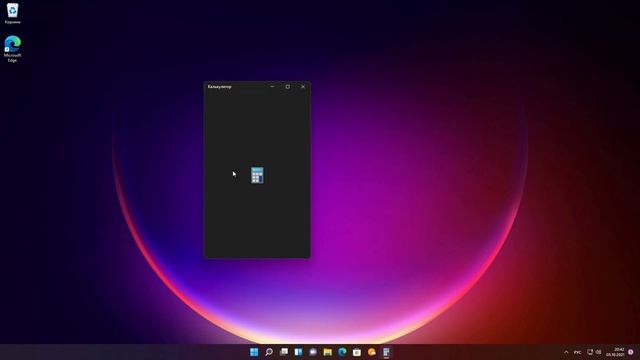
Task: Maximize the Calculator window
Action: click(x=288, y=87)
